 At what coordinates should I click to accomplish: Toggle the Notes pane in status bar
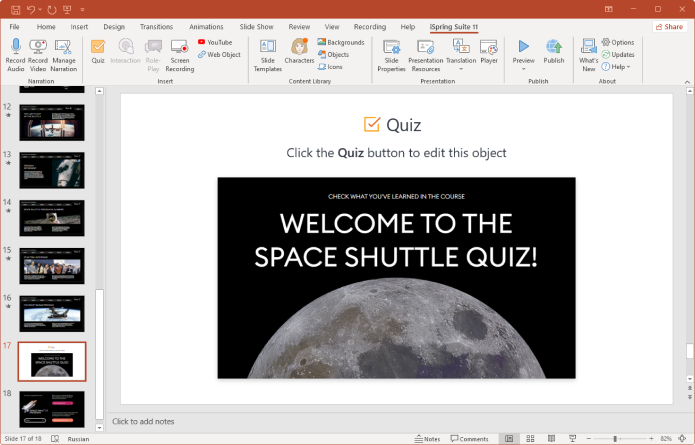click(427, 439)
